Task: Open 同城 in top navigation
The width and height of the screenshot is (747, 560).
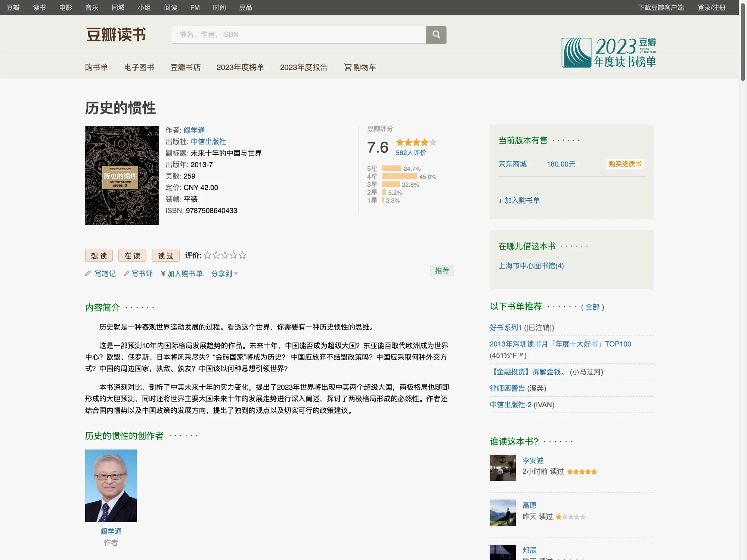Action: coord(118,7)
